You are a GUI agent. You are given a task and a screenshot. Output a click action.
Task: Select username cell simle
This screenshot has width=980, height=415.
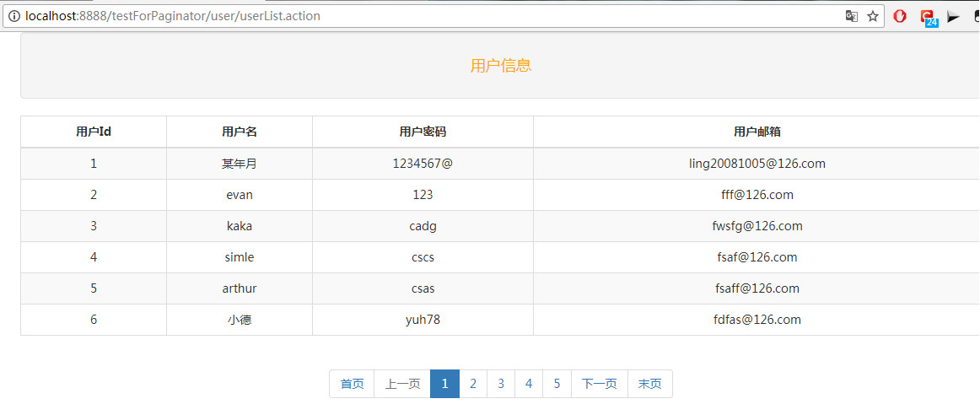pyautogui.click(x=240, y=257)
